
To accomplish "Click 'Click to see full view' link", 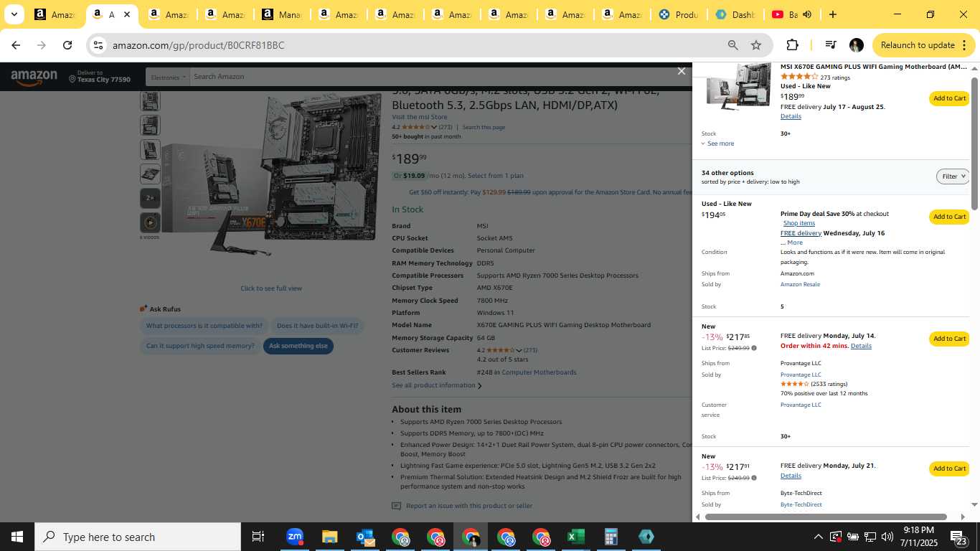I will pos(271,288).
